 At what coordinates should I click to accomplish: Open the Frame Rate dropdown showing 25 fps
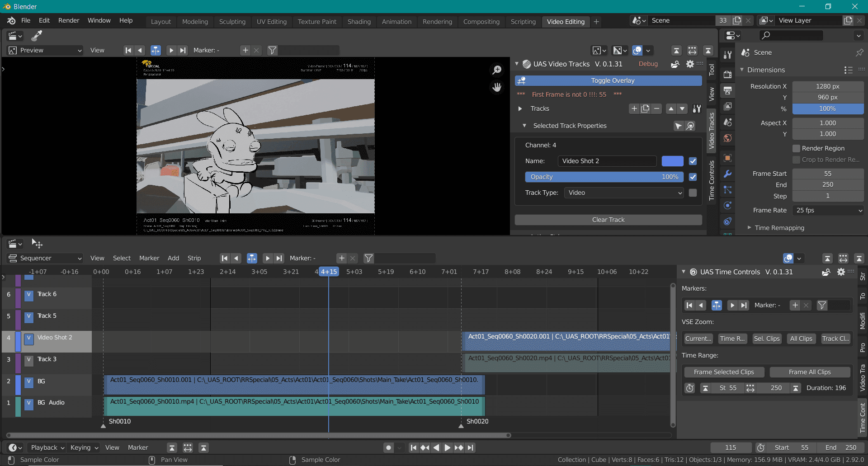coord(827,210)
